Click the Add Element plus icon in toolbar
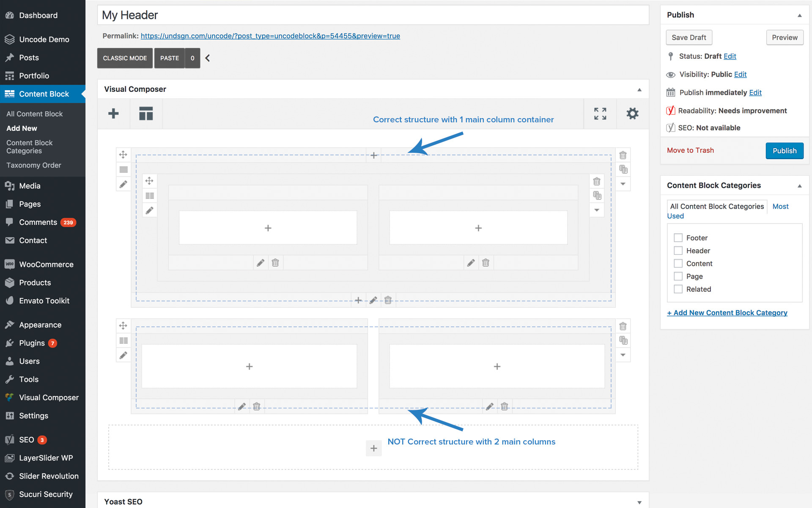This screenshot has width=812, height=508. coord(113,113)
